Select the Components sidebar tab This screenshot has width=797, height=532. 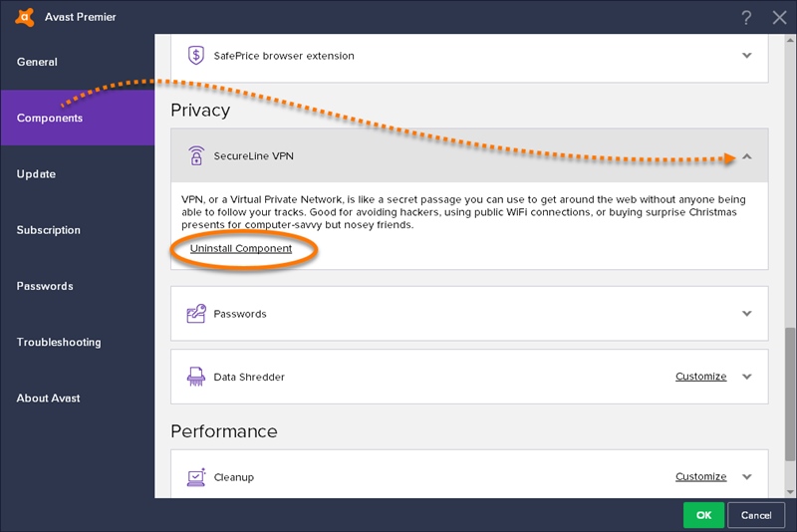[78, 118]
